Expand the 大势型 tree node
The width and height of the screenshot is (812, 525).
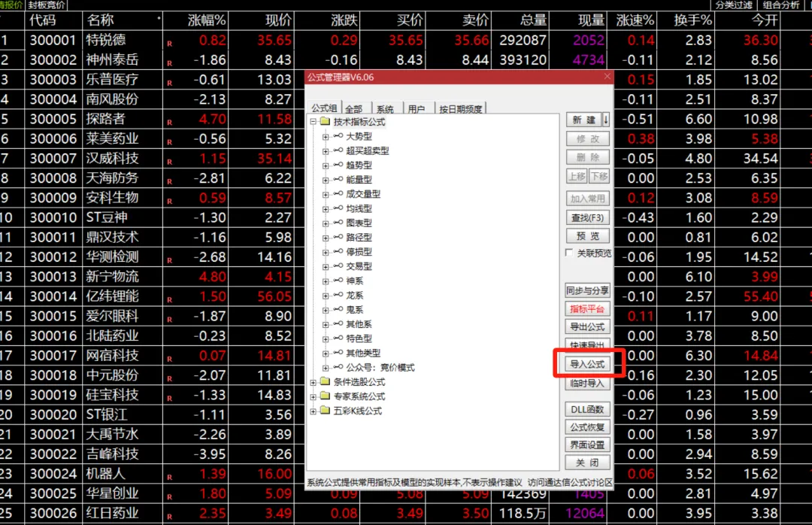[326, 136]
